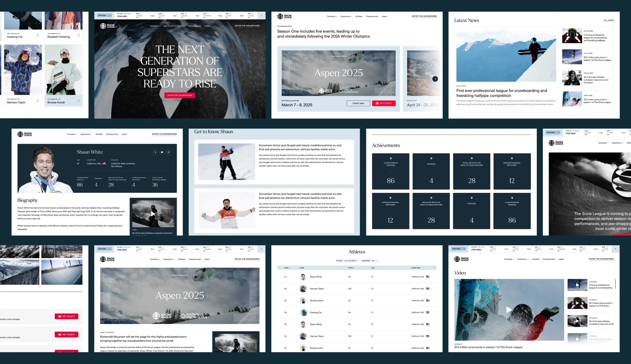Open Championship nav item on upcoming events page
Image resolution: width=631 pixels, height=364 pixels.
[x=372, y=17]
